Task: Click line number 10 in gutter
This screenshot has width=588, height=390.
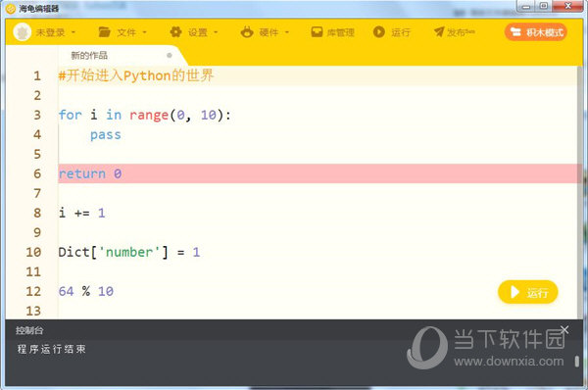Action: pyautogui.click(x=33, y=252)
